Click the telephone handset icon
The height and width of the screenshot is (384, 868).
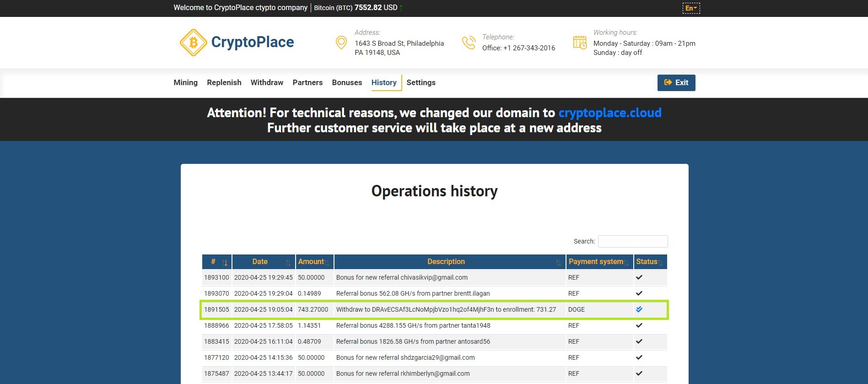pos(469,43)
